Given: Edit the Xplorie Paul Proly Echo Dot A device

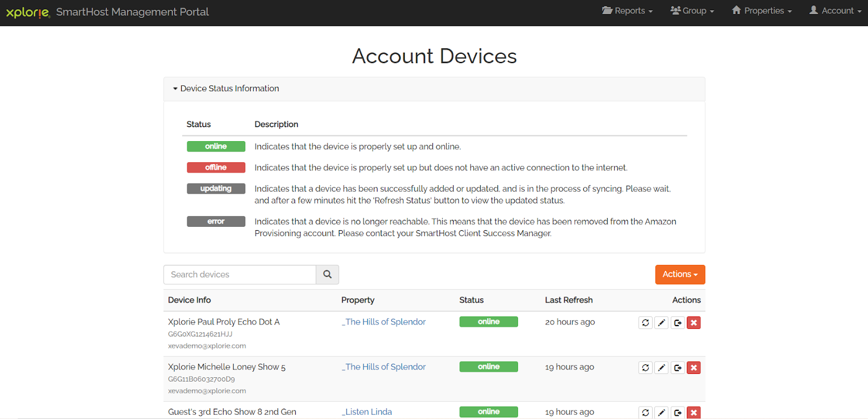Looking at the screenshot, I should tap(661, 323).
